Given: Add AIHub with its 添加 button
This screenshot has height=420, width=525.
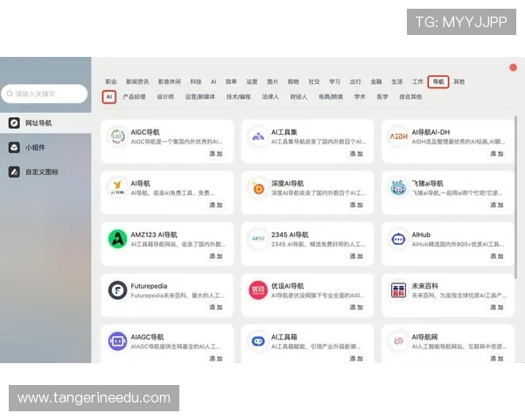Looking at the screenshot, I should pos(497,256).
